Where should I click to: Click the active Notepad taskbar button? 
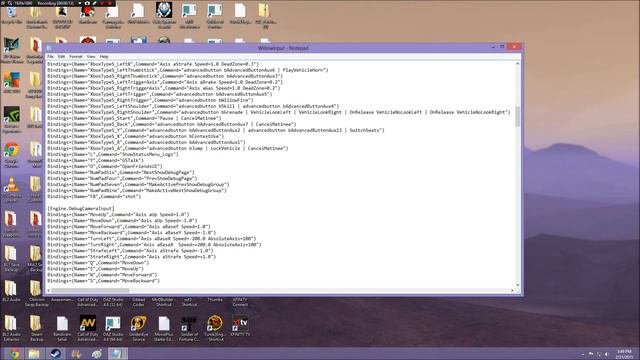[118, 354]
